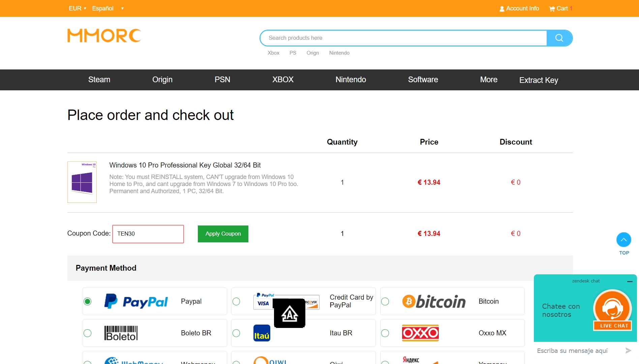Click the Visa card logo

click(263, 303)
